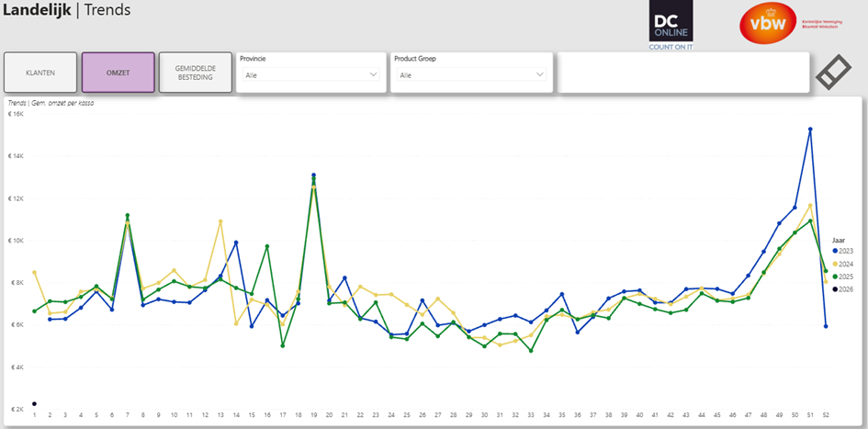Image resolution: width=868 pixels, height=429 pixels.
Task: Open the Gemiddelde Besteding view
Action: 195,73
